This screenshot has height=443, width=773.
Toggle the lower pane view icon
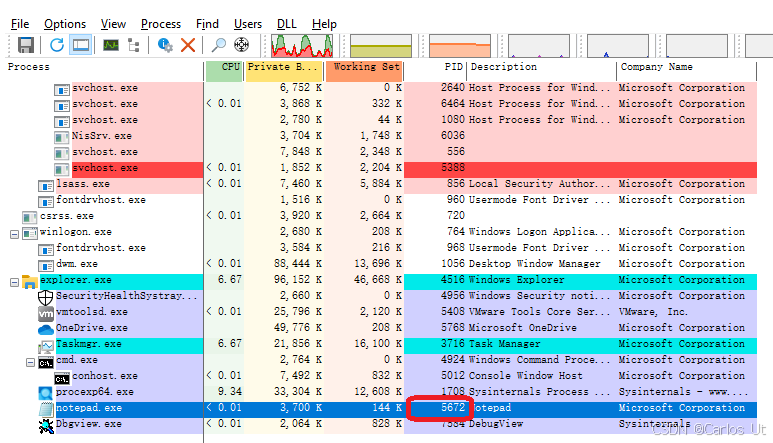pos(81,45)
